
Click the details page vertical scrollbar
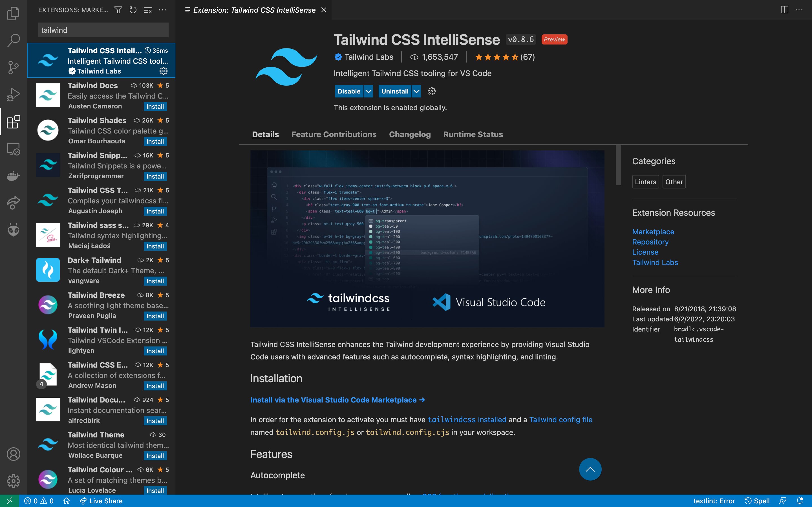pos(618,165)
